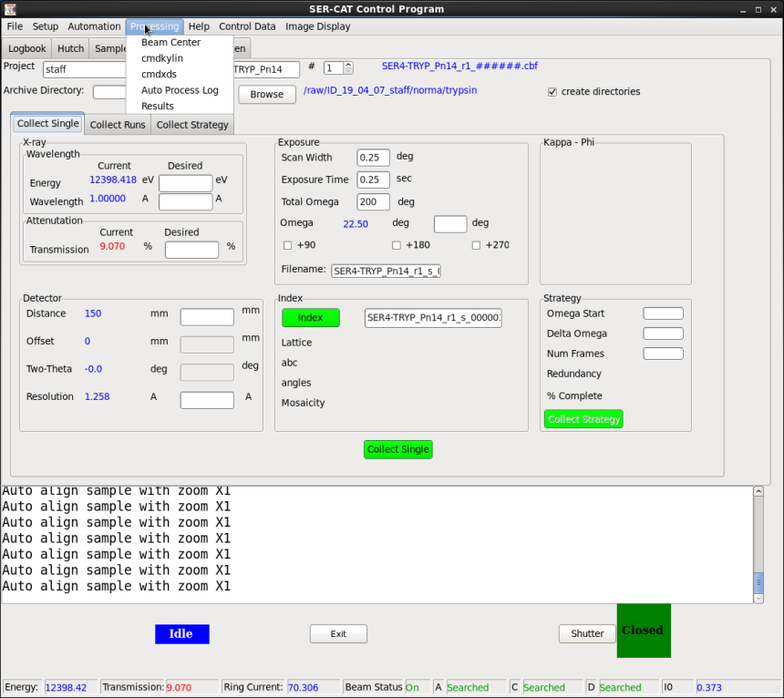Select Beam Center from Processing menu
The width and height of the screenshot is (784, 698).
click(x=170, y=42)
